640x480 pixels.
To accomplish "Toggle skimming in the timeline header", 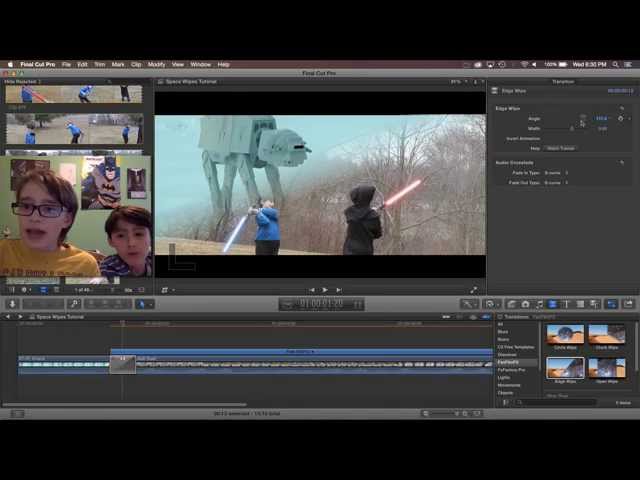I will (446, 317).
